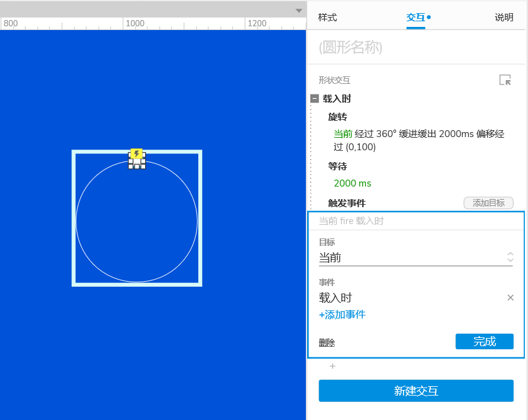This screenshot has height=420, width=528.
Task: Switch to the 样式 tab
Action: pyautogui.click(x=327, y=17)
